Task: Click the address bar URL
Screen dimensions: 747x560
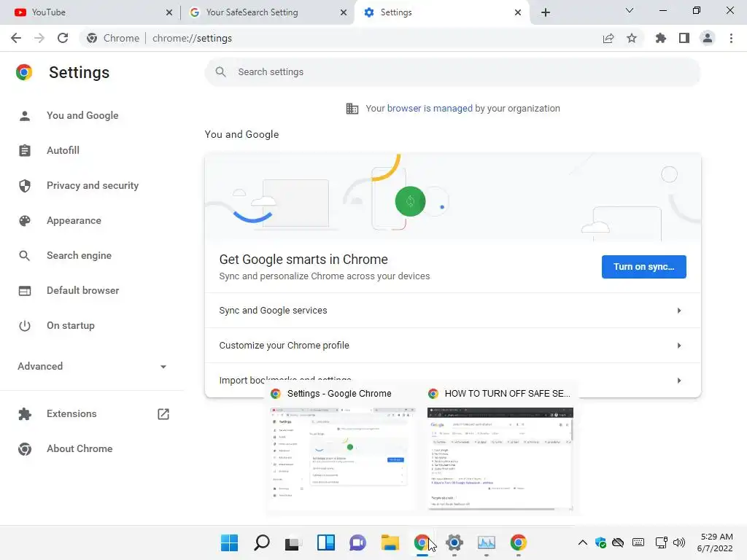Action: click(x=192, y=38)
